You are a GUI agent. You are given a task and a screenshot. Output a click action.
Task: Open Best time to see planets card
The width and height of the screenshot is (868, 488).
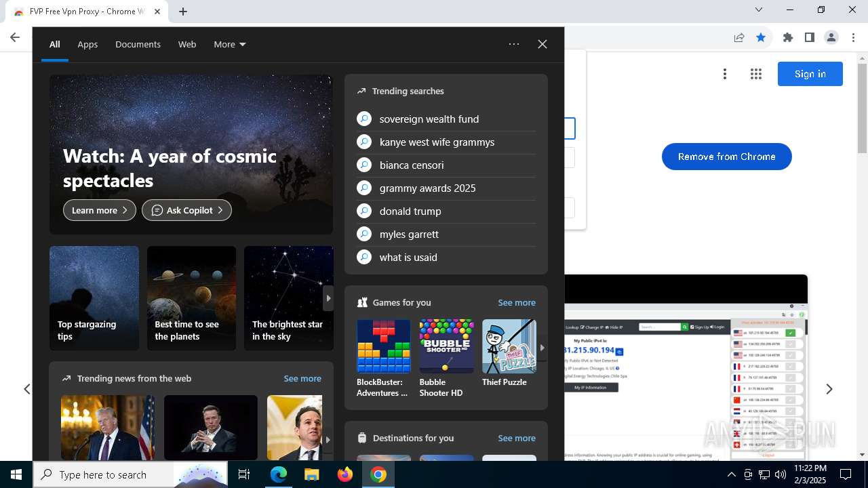191,298
